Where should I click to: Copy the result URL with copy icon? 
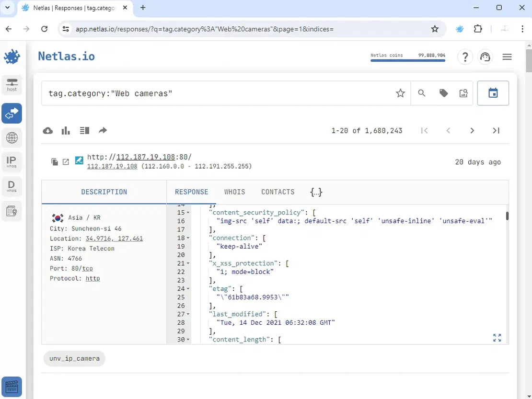click(55, 162)
